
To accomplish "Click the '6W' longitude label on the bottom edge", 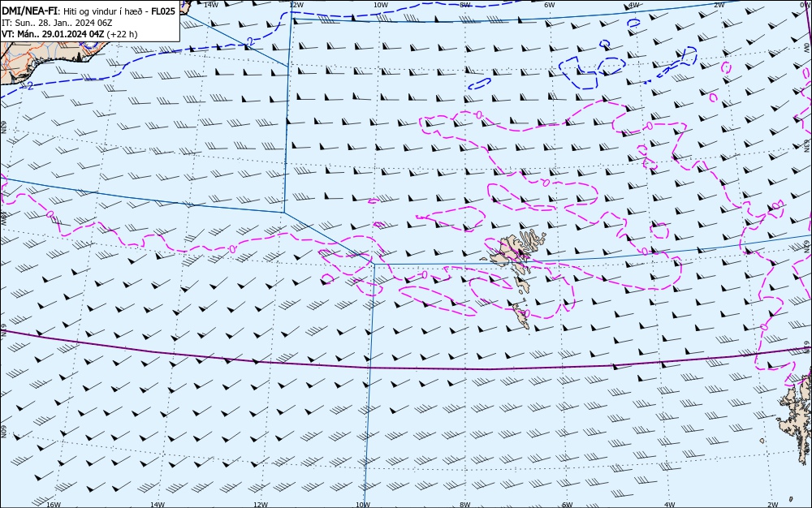I will [568, 505].
